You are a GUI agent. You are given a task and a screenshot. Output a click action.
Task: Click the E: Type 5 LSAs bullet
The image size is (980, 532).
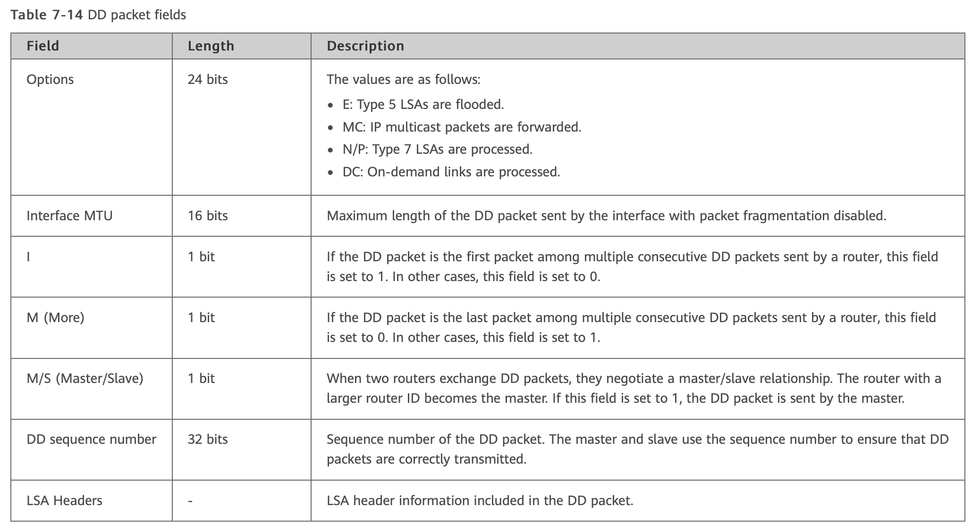click(x=423, y=104)
